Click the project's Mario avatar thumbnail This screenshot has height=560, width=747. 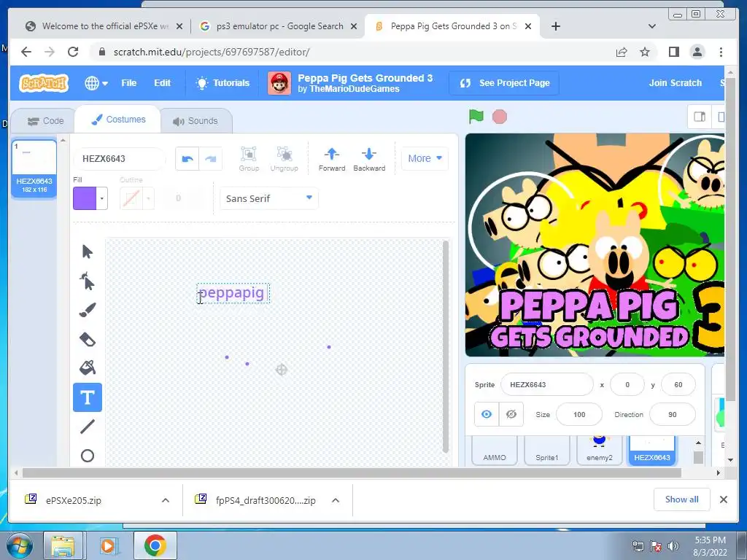tap(279, 83)
